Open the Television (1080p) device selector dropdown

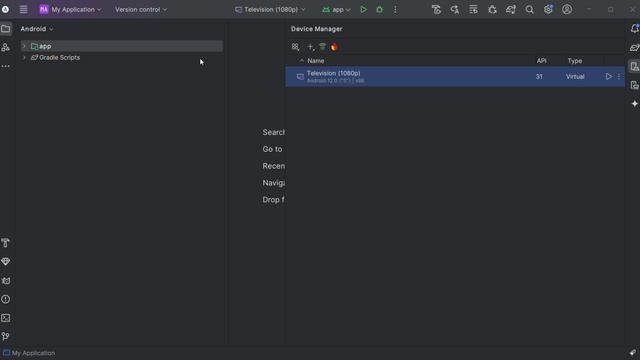[270, 9]
